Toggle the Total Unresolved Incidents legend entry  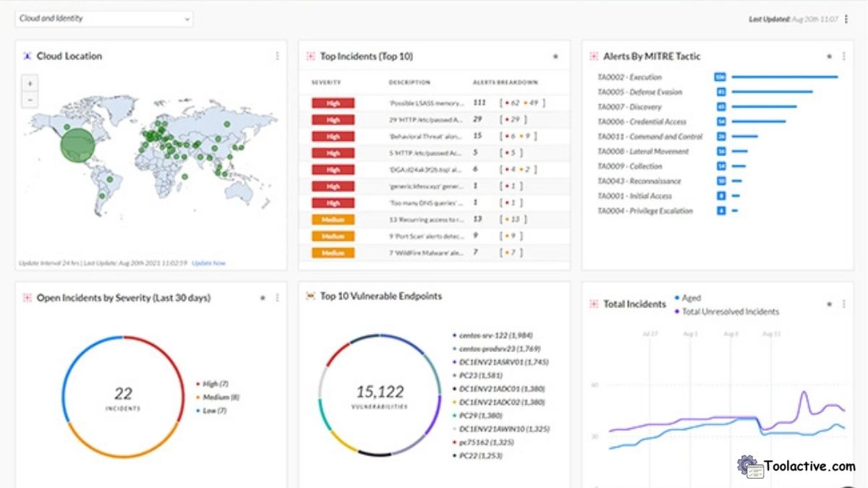(730, 312)
